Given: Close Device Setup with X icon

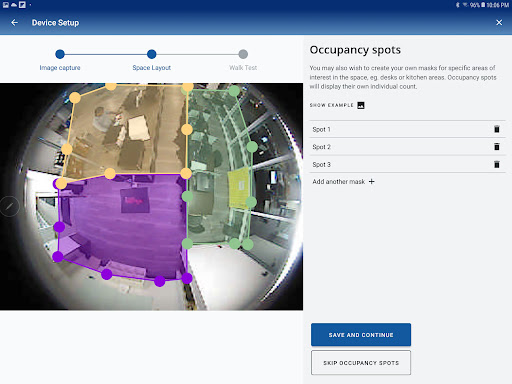Looking at the screenshot, I should 499,23.
